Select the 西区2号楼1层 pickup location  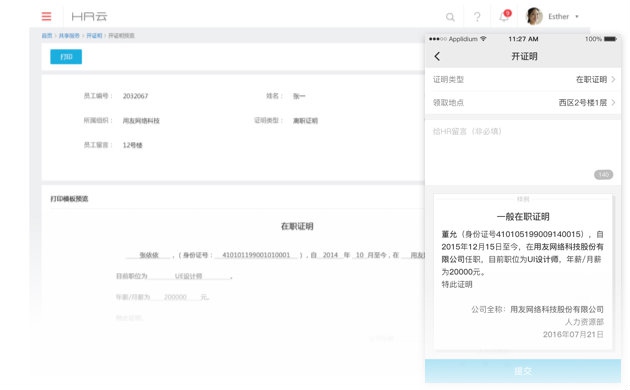pyautogui.click(x=583, y=103)
